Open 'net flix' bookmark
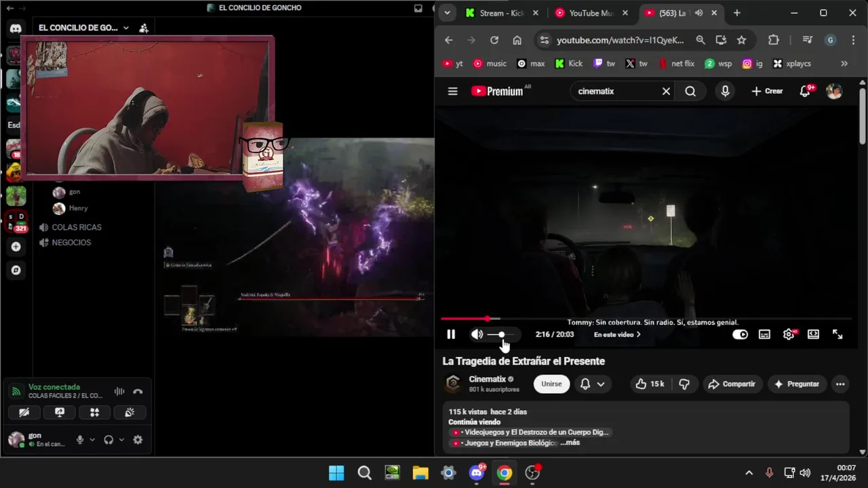Screen dimensions: 868x488 point(676,64)
